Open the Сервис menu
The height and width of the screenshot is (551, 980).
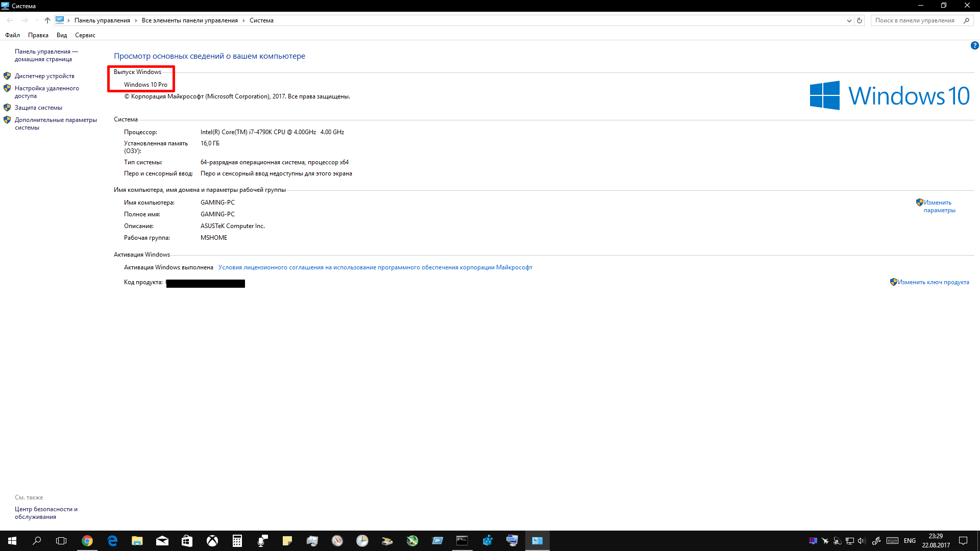pos(85,35)
